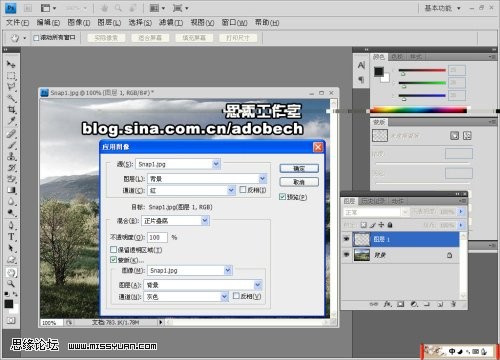Open the mask Channel dropdown showing 灰色
The width and height of the screenshot is (500, 360).
(x=186, y=296)
